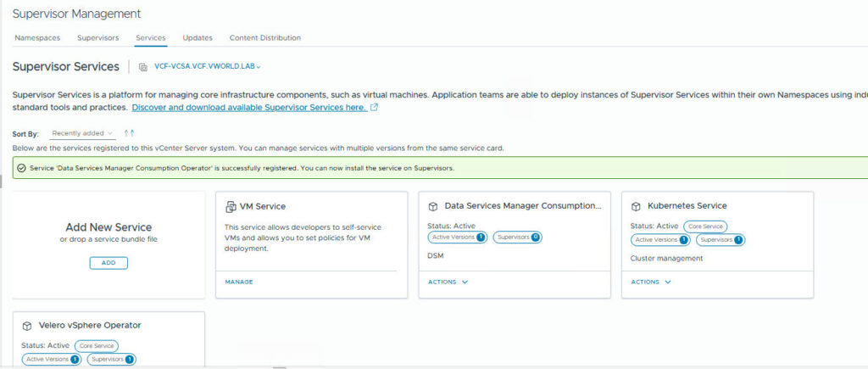Switch to the Updates tab
The width and height of the screenshot is (868, 369).
[198, 38]
